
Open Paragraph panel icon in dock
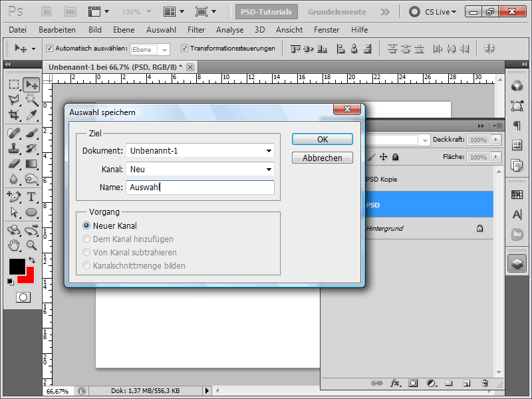pyautogui.click(x=517, y=126)
